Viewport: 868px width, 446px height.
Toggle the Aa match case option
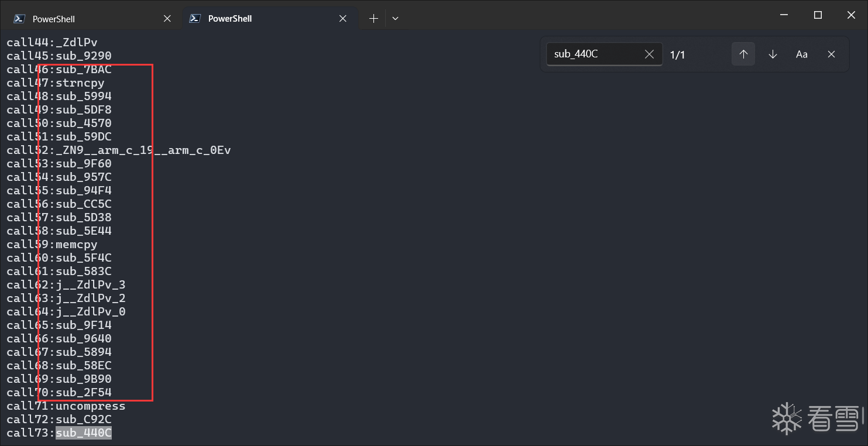[x=802, y=54]
